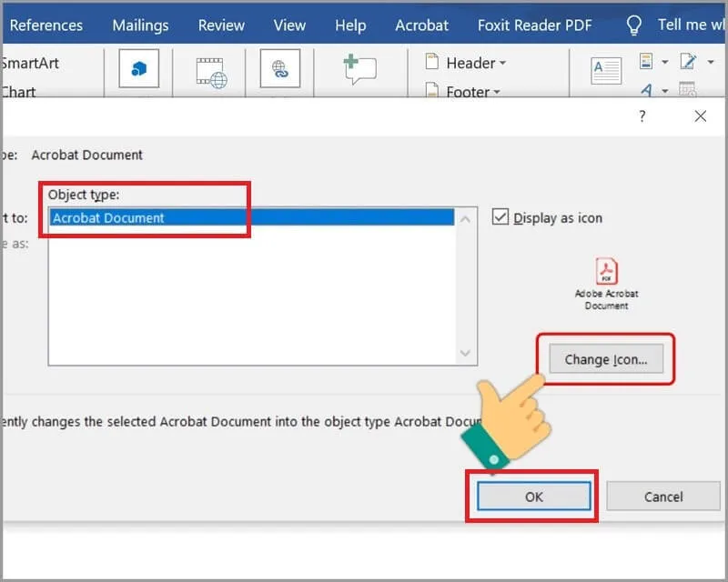Click the "Object type:" label
The width and height of the screenshot is (728, 582).
pyautogui.click(x=84, y=195)
